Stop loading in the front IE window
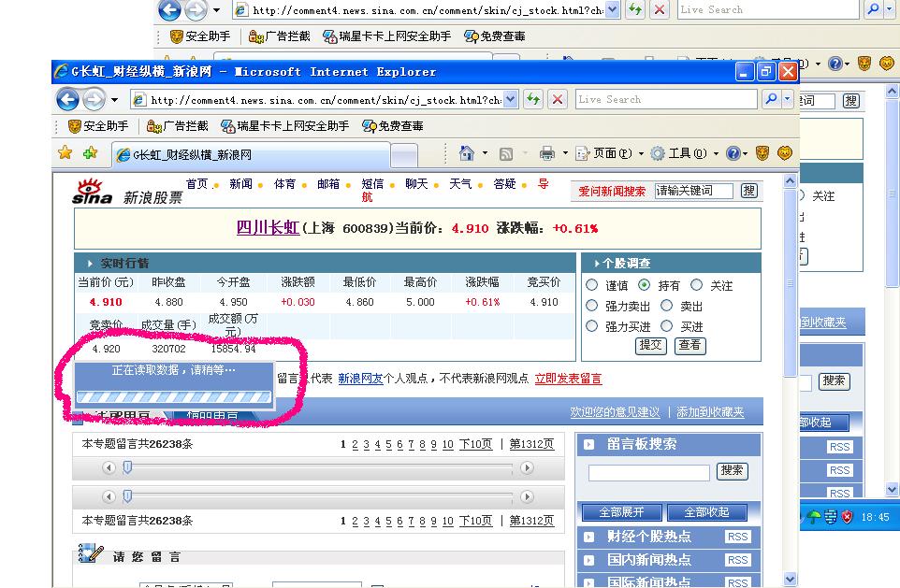The width and height of the screenshot is (900, 588). [x=558, y=99]
